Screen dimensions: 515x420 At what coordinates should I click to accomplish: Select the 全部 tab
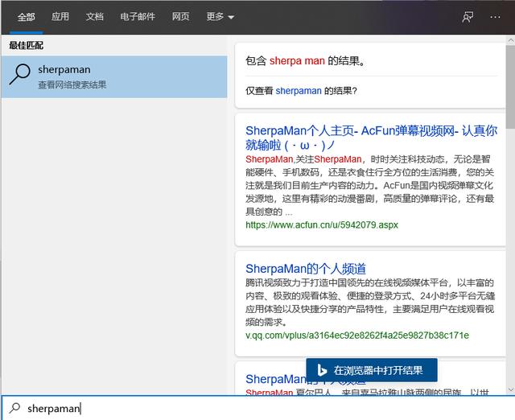pos(27,17)
